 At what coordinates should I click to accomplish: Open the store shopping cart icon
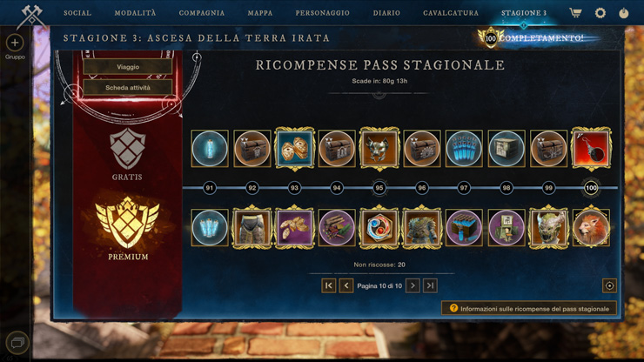pos(575,13)
